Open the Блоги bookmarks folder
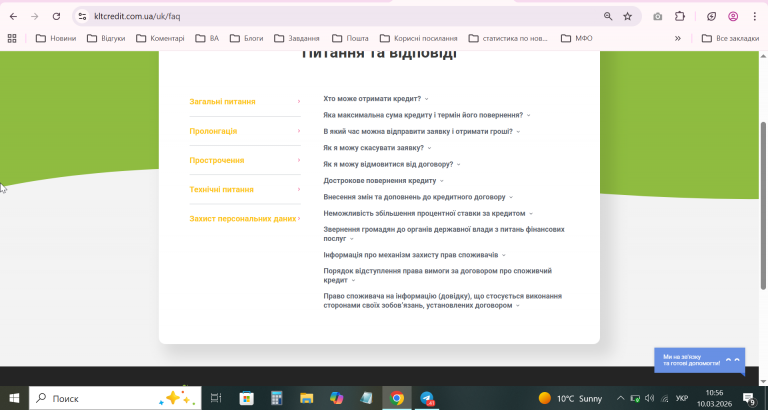 [x=246, y=38]
